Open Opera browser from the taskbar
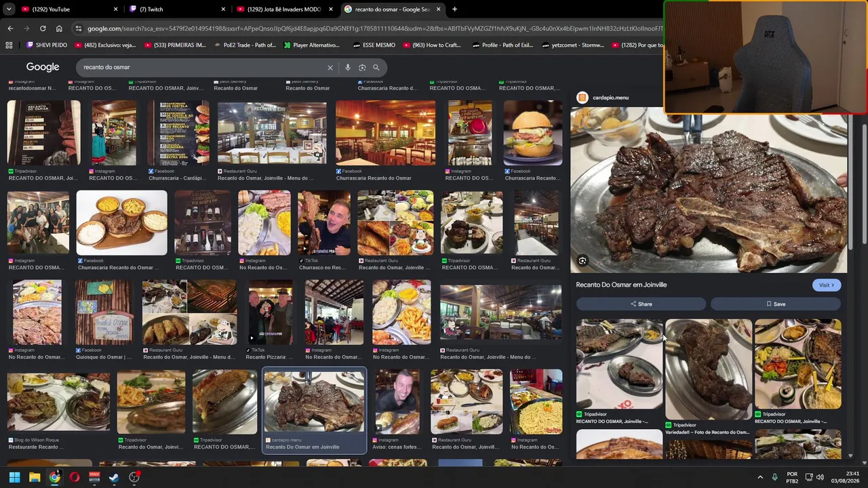868x488 pixels. pyautogui.click(x=75, y=477)
